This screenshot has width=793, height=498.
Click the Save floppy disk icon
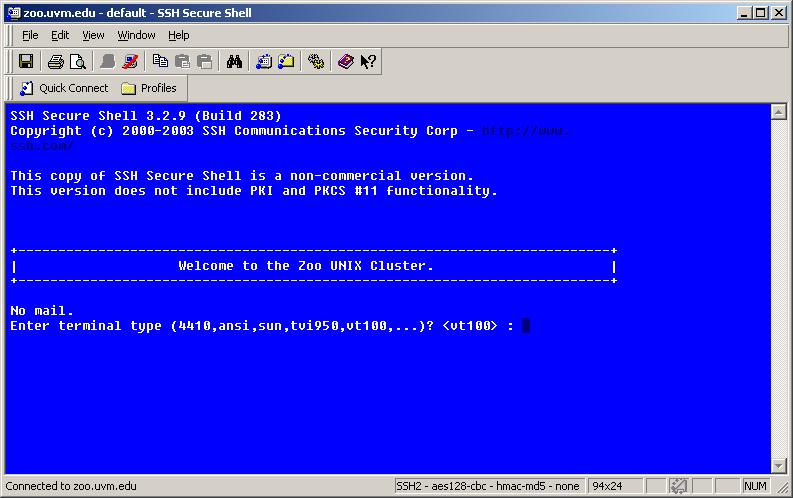(x=26, y=62)
